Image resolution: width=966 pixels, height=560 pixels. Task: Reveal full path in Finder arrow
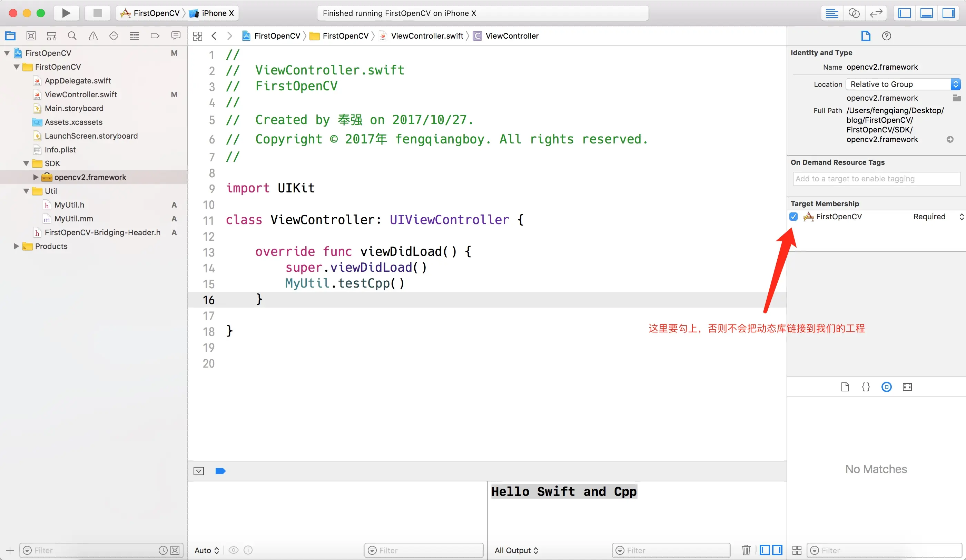click(950, 139)
